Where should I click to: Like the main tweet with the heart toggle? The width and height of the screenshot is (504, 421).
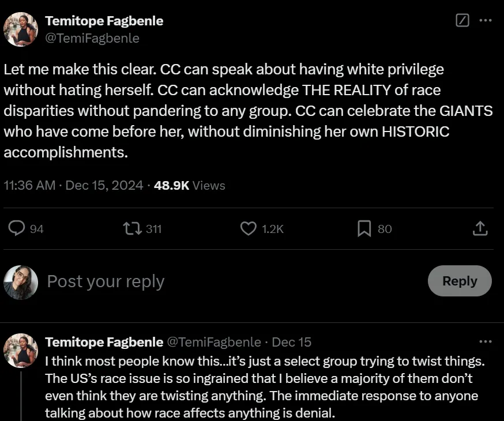tap(248, 228)
